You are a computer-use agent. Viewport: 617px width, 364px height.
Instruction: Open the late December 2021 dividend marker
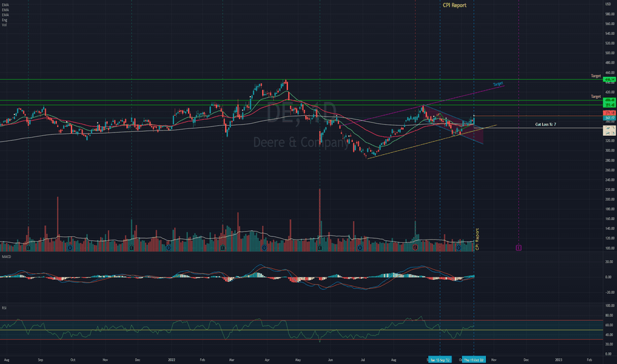(x=168, y=248)
